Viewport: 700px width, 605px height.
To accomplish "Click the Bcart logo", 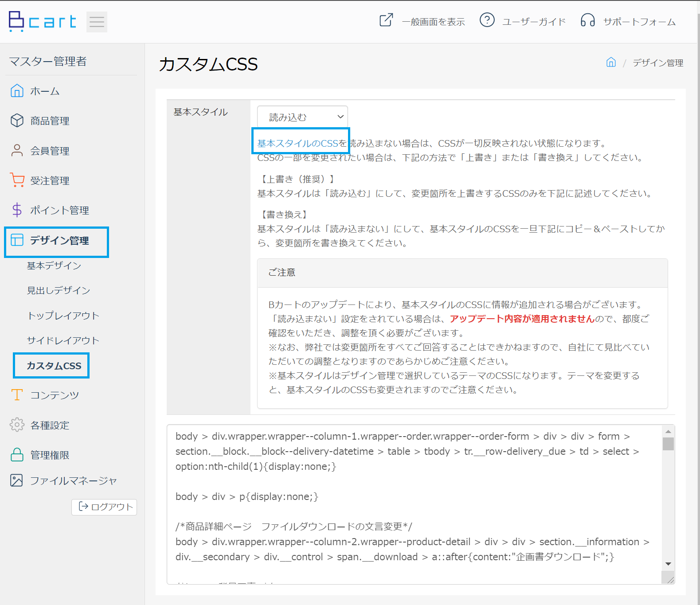I will tap(42, 21).
